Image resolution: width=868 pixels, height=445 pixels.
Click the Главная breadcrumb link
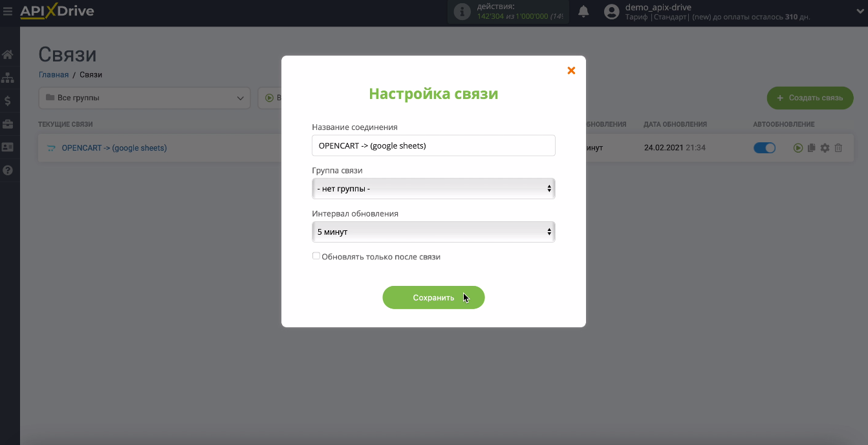(x=54, y=74)
